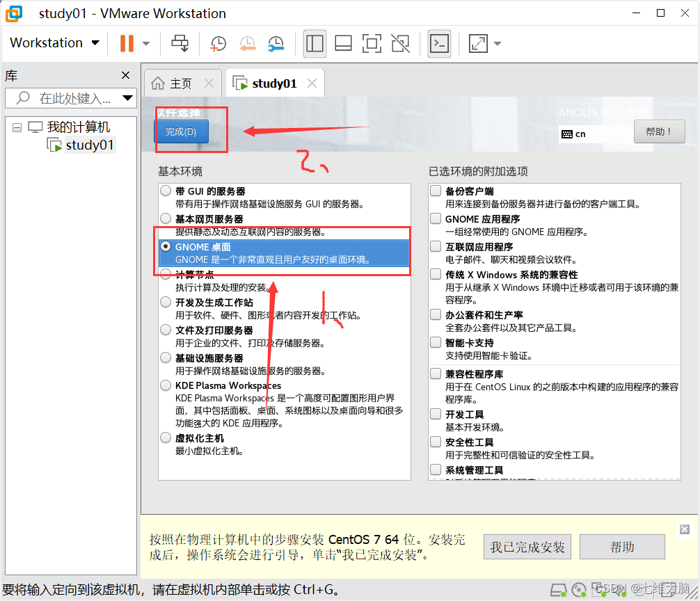Viewport: 700px width, 601px height.
Task: Check the 智能卡支持 add-on
Action: tap(436, 342)
